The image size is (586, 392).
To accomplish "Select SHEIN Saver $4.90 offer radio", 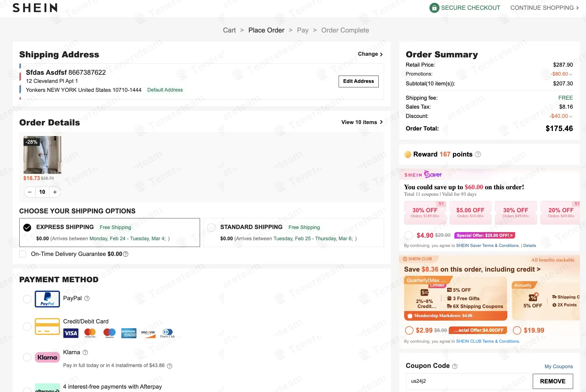I will pyautogui.click(x=408, y=235).
